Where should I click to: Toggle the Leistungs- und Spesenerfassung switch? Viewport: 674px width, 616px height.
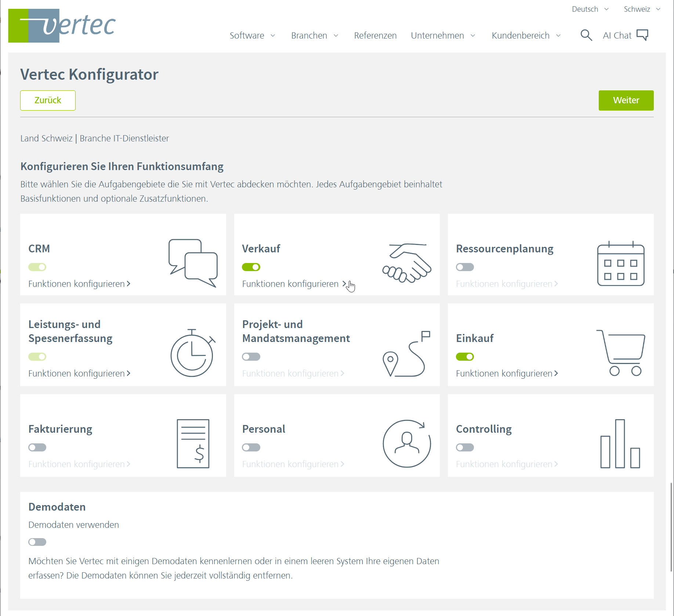pyautogui.click(x=37, y=357)
